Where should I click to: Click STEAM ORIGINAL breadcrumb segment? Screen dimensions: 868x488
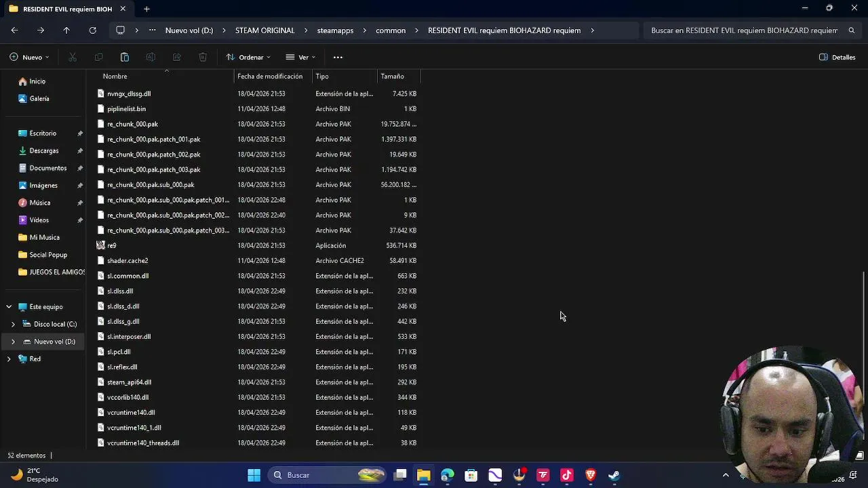(x=264, y=30)
